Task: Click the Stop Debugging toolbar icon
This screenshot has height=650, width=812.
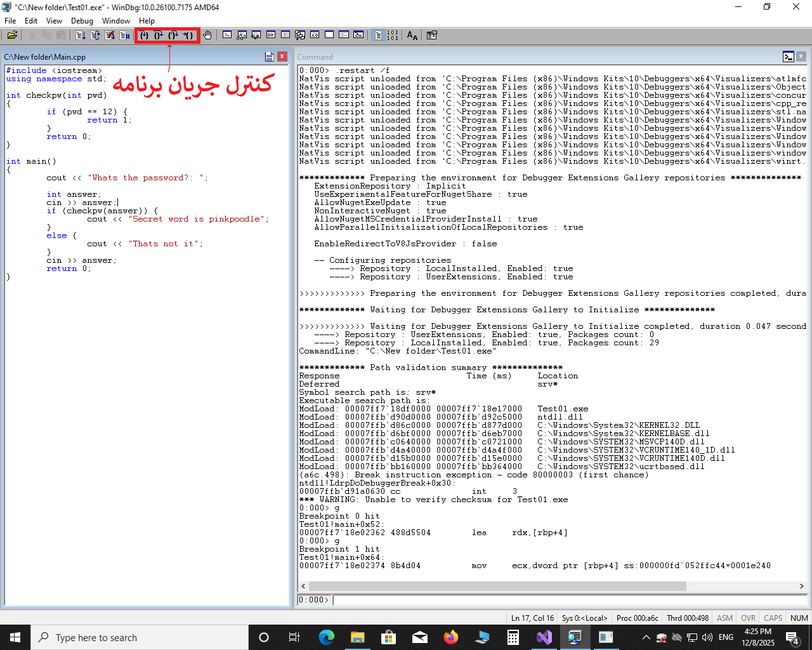Action: [109, 36]
